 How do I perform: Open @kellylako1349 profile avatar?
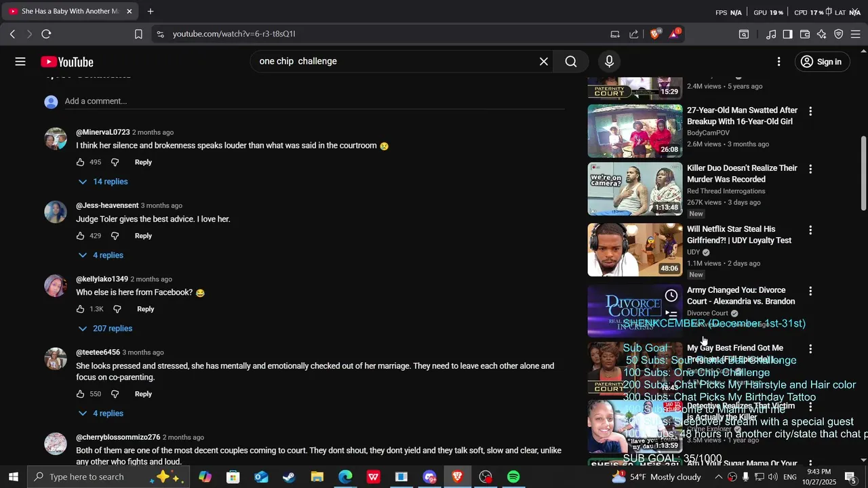click(x=56, y=285)
